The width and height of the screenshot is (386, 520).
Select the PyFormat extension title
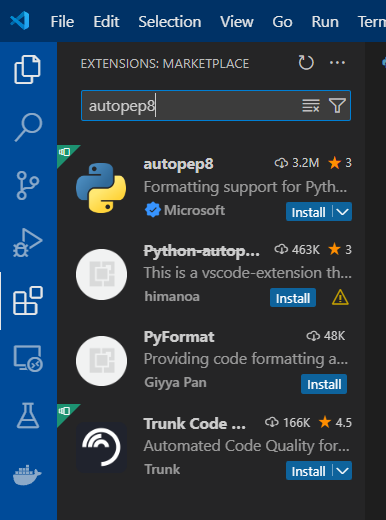[179, 337]
